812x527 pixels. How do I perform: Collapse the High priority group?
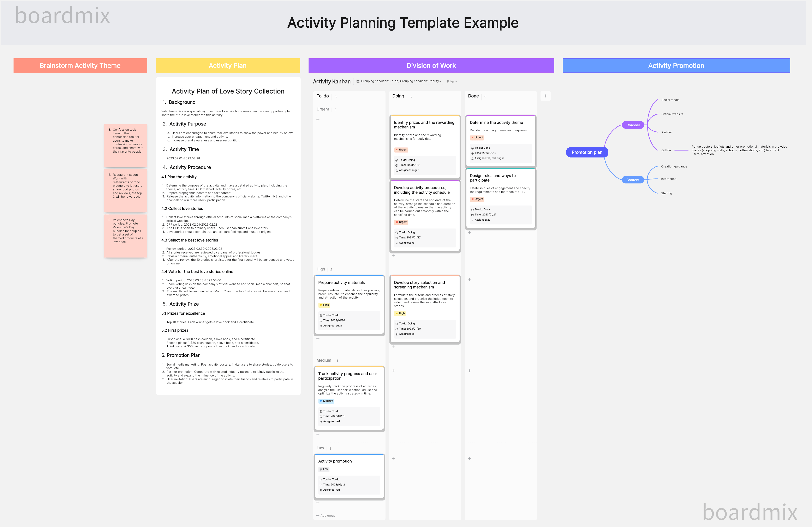(x=321, y=269)
